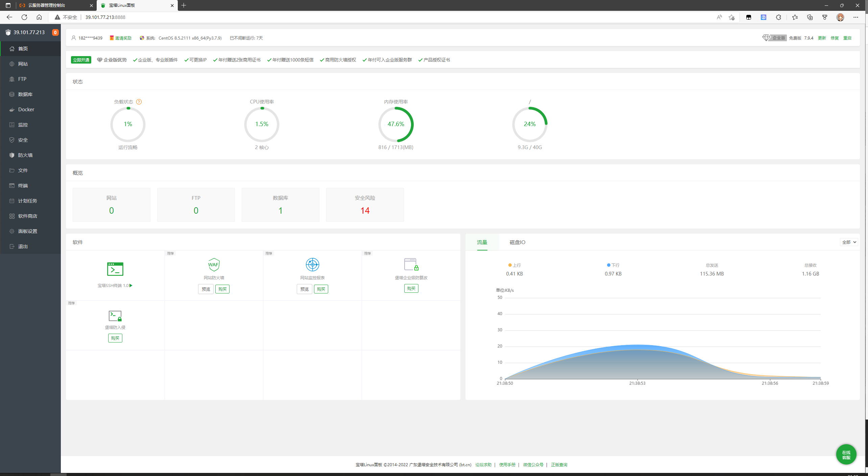Click the 企业版 diamond badge

pos(774,38)
